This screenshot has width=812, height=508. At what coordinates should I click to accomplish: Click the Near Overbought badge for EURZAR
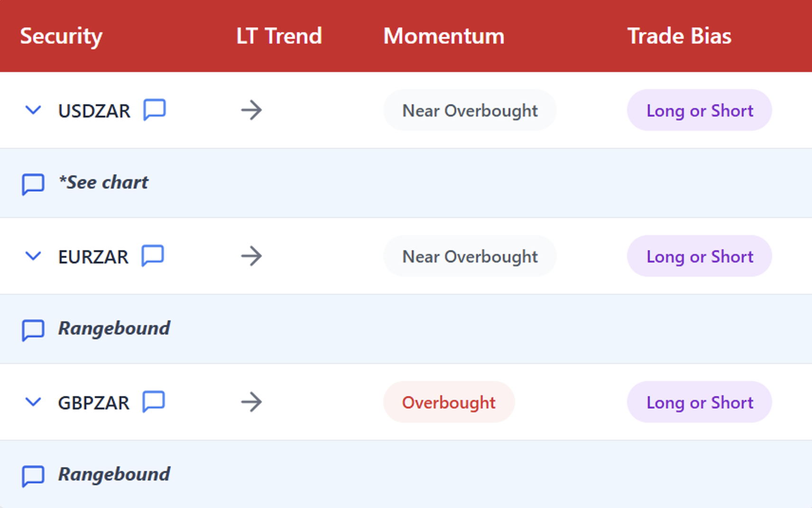(x=470, y=256)
